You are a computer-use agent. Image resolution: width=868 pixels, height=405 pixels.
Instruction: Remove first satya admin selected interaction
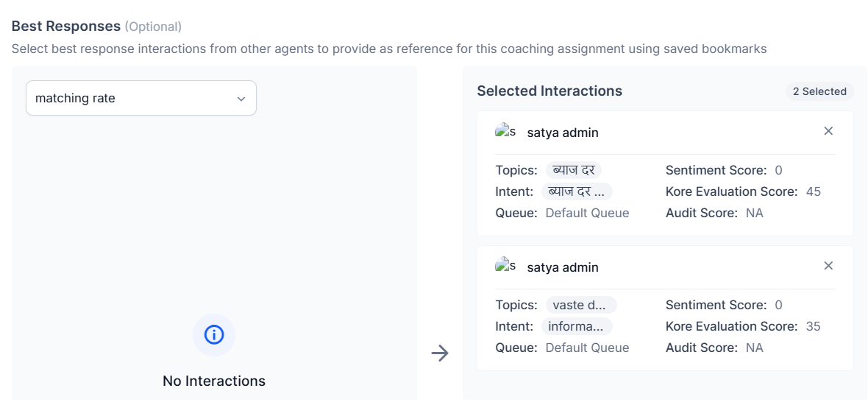[828, 131]
